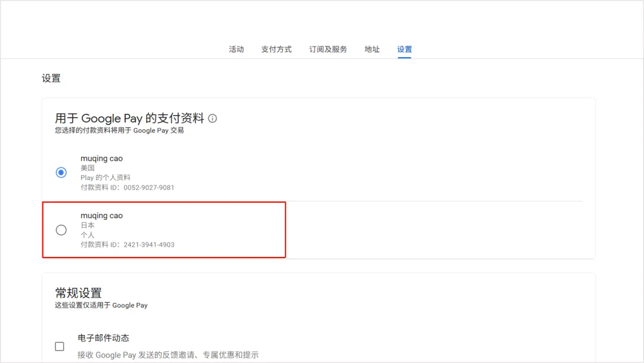Click the 常规设置 section heading
Viewport: 644px width, 363px height.
[78, 293]
